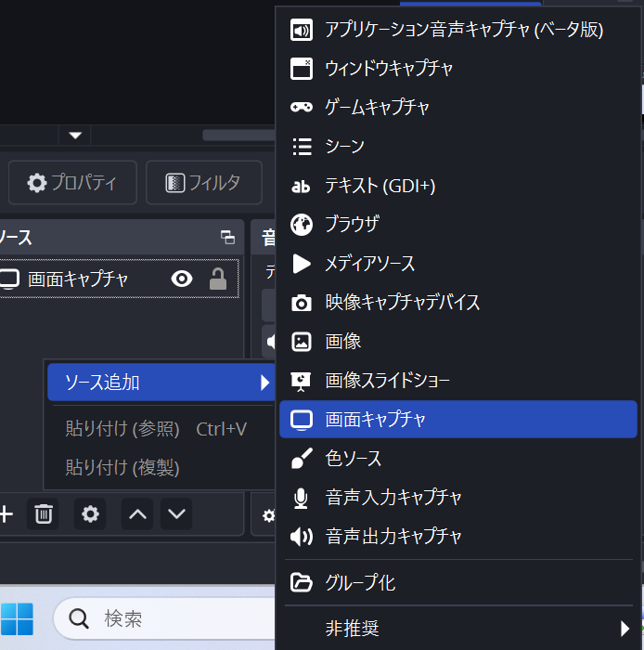Screen dimensions: 644x650
Task: Click the プロパティ button
Action: [x=72, y=183]
